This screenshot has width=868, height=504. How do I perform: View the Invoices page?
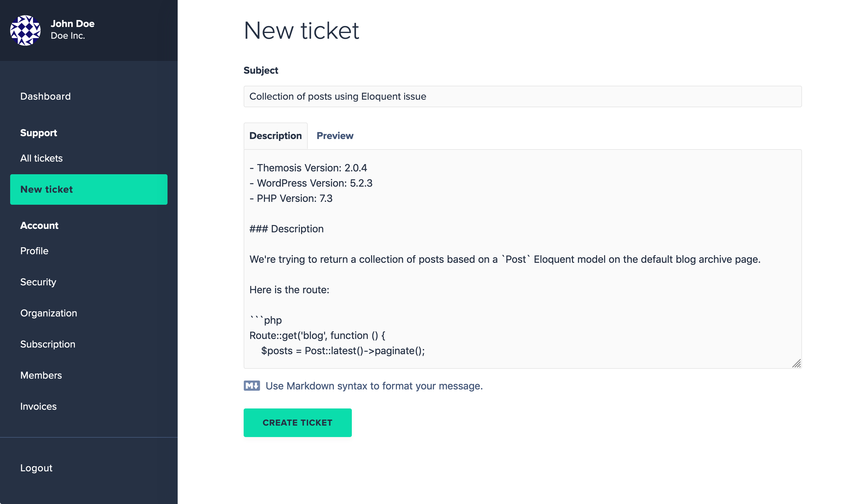tap(38, 407)
